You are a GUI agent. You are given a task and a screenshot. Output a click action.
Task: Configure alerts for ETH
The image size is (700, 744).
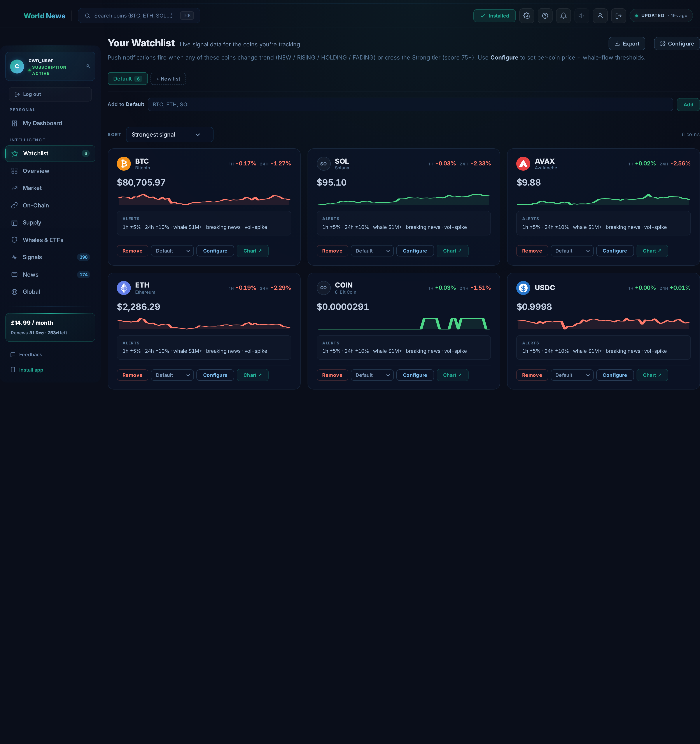point(215,375)
